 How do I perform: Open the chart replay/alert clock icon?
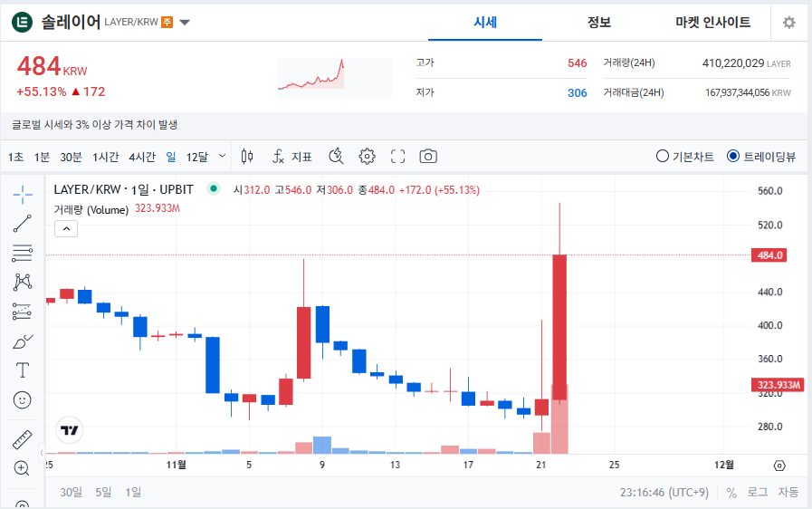[336, 156]
